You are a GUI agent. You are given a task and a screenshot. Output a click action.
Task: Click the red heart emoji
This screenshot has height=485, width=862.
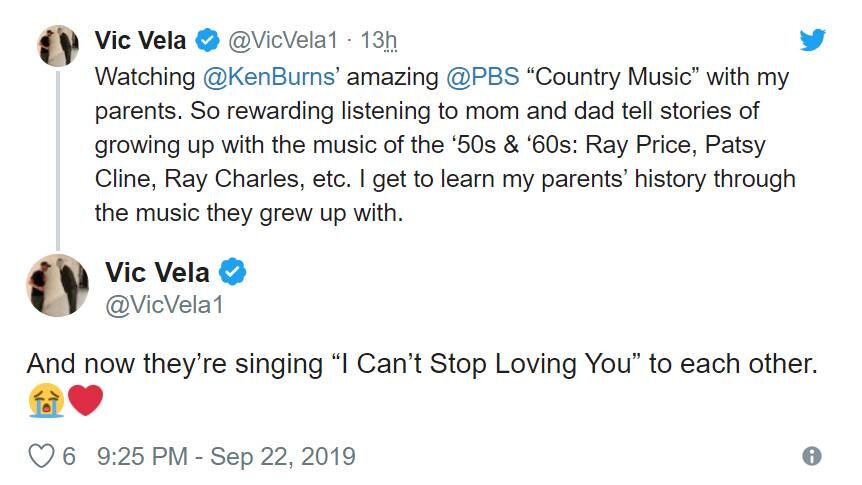point(86,401)
